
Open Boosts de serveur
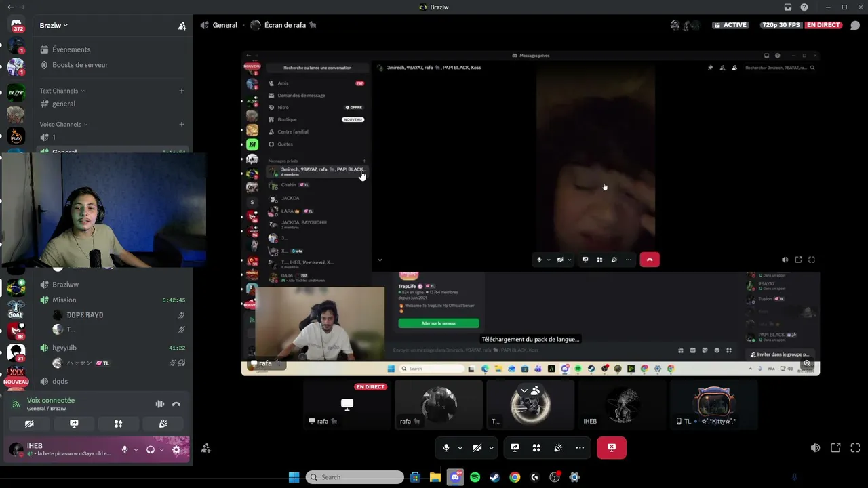coord(113,65)
